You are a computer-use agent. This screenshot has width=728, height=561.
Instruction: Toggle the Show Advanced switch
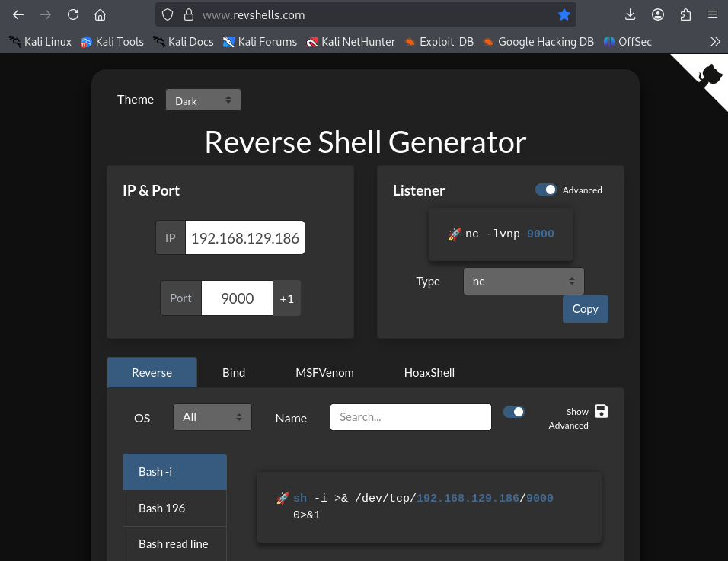click(514, 412)
